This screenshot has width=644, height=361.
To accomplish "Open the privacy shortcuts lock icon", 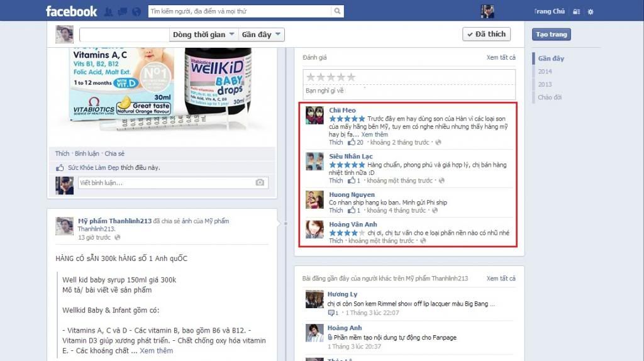I will pyautogui.click(x=576, y=11).
